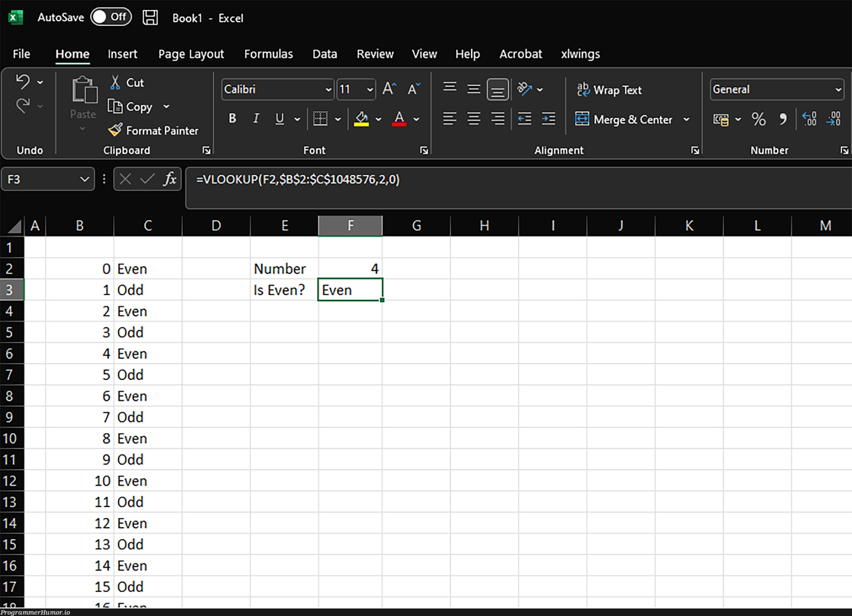Toggle AutoSave off switch
This screenshot has height=616, width=852.
pyautogui.click(x=109, y=18)
